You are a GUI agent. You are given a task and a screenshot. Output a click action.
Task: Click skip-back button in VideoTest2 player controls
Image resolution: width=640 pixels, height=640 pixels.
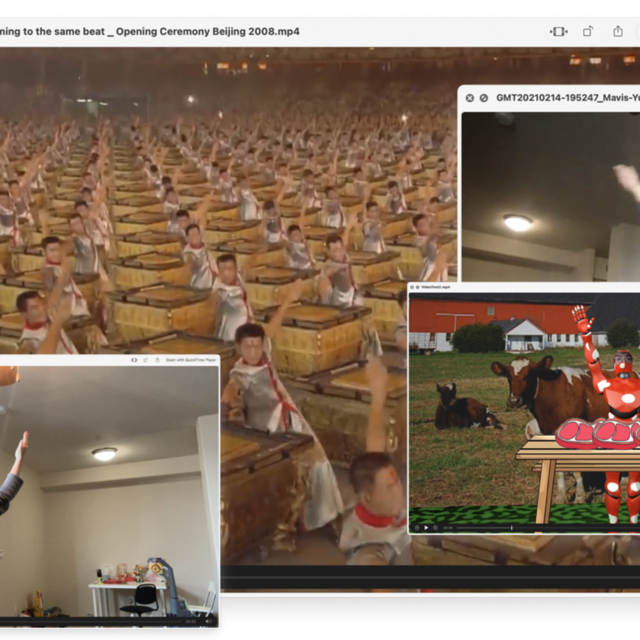(416, 527)
